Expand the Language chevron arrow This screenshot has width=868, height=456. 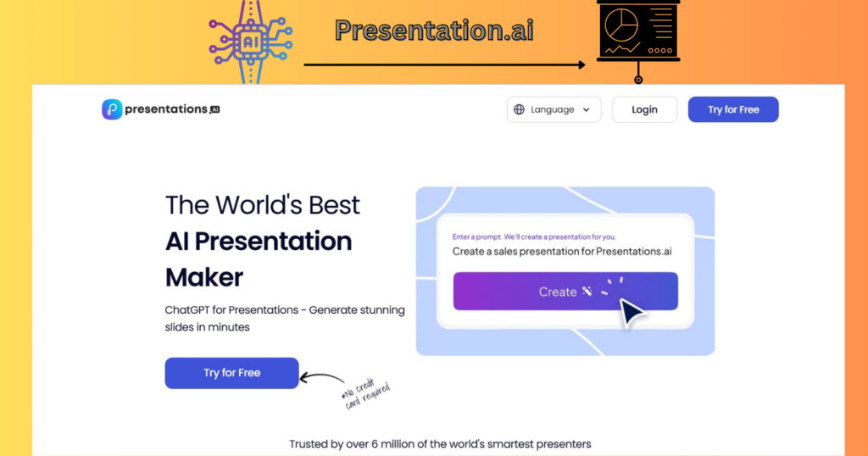[x=587, y=109]
